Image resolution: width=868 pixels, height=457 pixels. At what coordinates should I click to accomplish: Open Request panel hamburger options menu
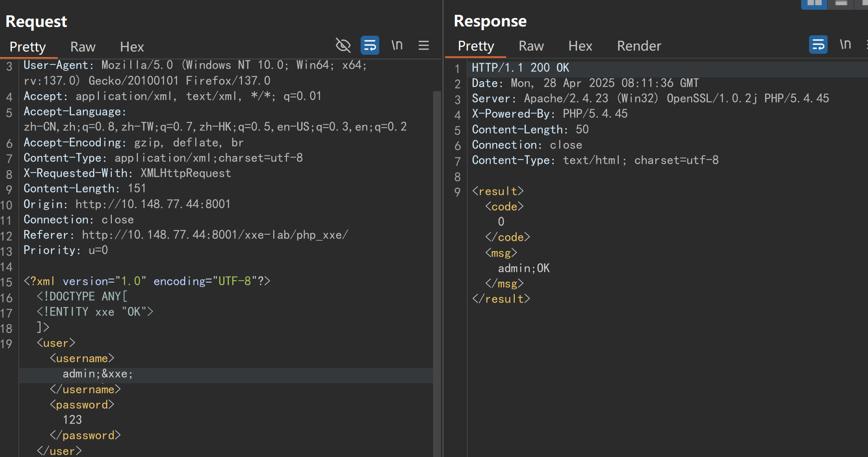pos(423,45)
